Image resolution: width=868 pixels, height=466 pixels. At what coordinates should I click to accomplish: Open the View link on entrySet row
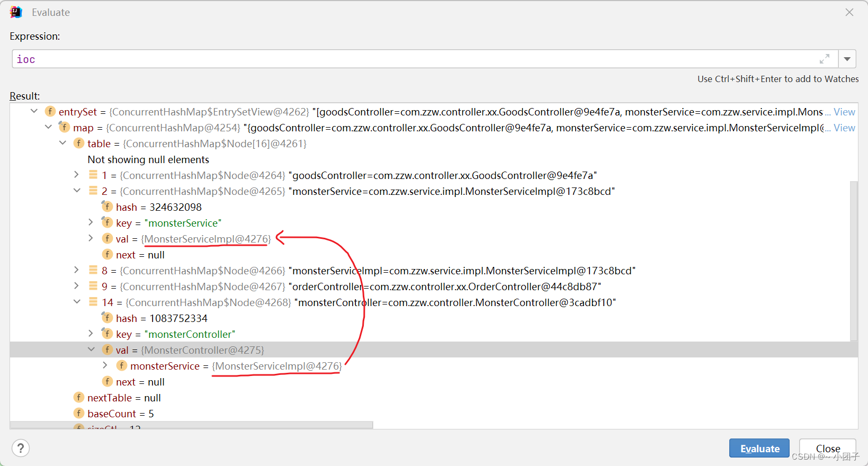844,112
